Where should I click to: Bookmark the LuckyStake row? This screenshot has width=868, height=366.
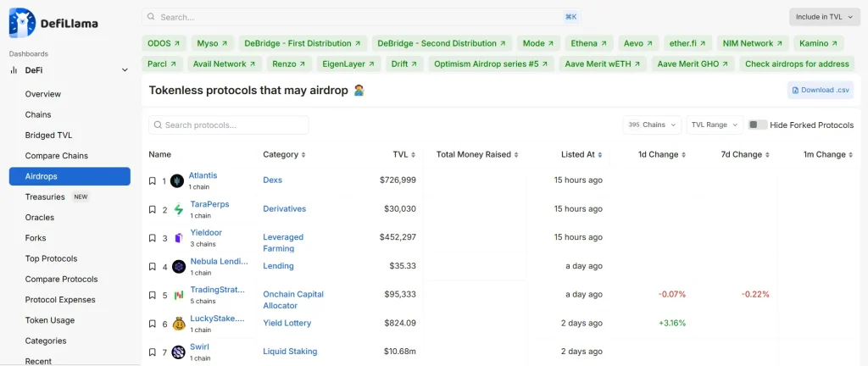(x=153, y=324)
